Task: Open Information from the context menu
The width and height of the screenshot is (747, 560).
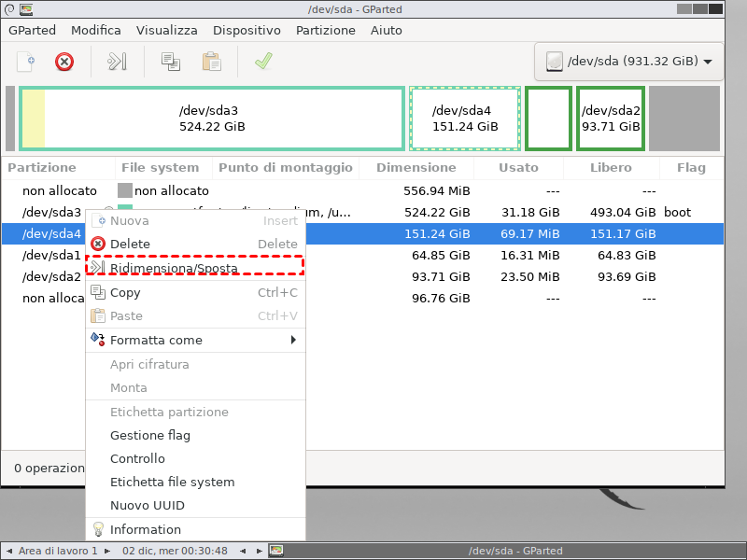Action: tap(195, 529)
